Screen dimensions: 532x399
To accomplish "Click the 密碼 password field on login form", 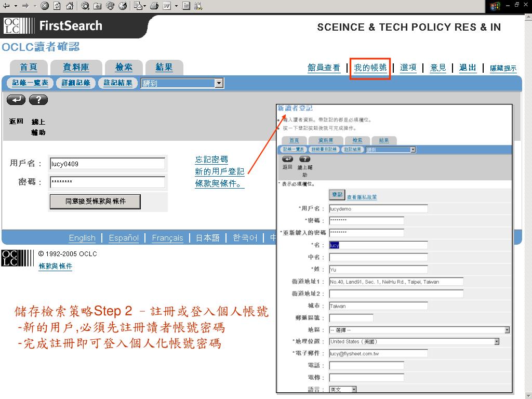I will click(108, 182).
